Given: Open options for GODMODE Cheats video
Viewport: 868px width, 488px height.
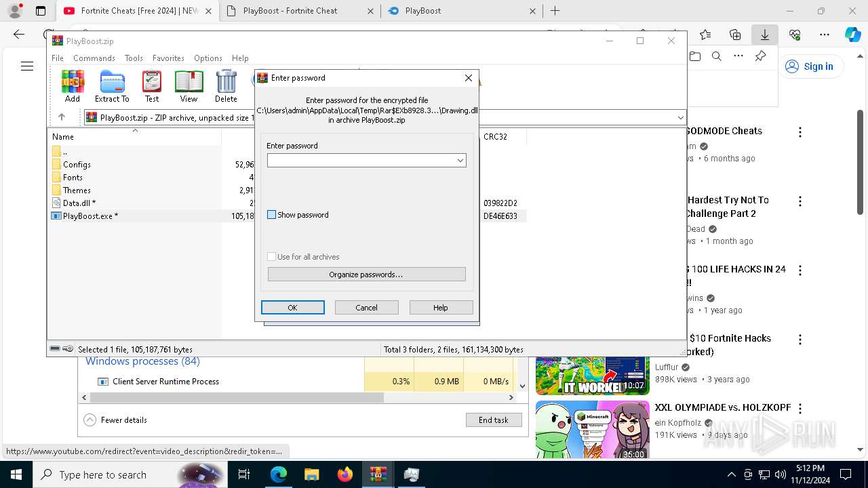Looking at the screenshot, I should (x=800, y=132).
